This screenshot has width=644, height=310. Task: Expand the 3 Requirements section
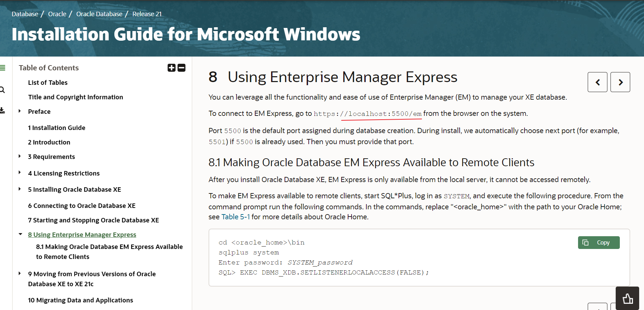pyautogui.click(x=20, y=156)
